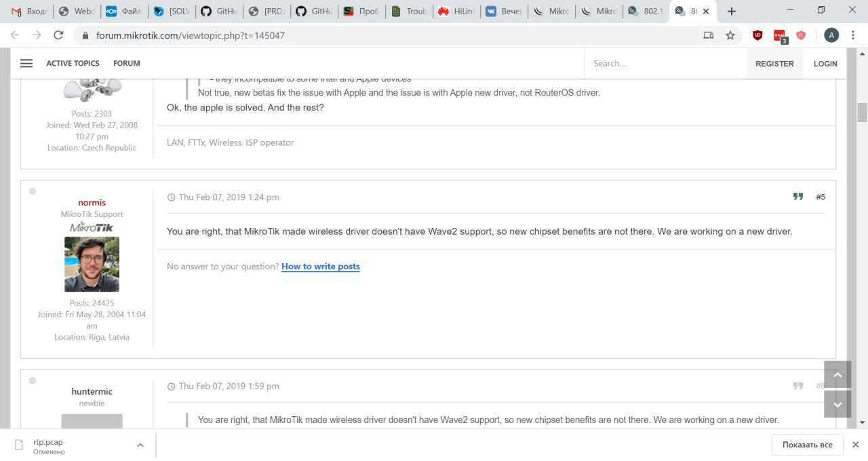Switch to the [SOLV tab
868x461 pixels.
tap(172, 11)
